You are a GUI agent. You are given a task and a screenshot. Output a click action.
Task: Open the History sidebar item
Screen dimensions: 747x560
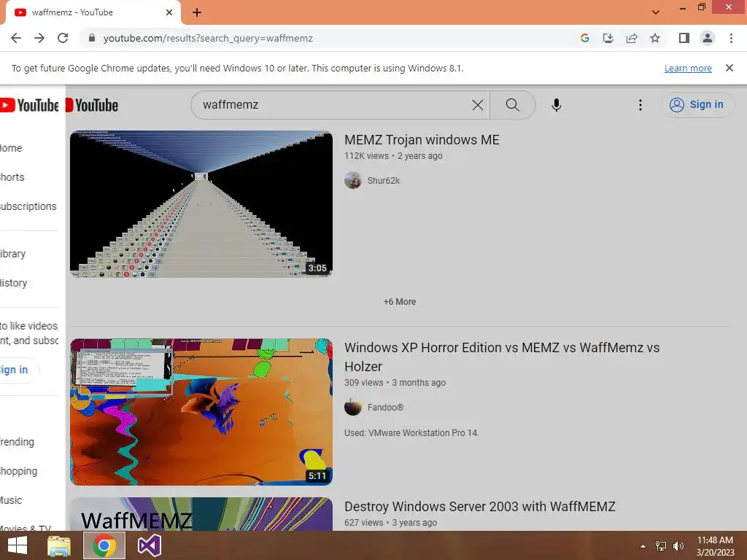click(x=13, y=283)
